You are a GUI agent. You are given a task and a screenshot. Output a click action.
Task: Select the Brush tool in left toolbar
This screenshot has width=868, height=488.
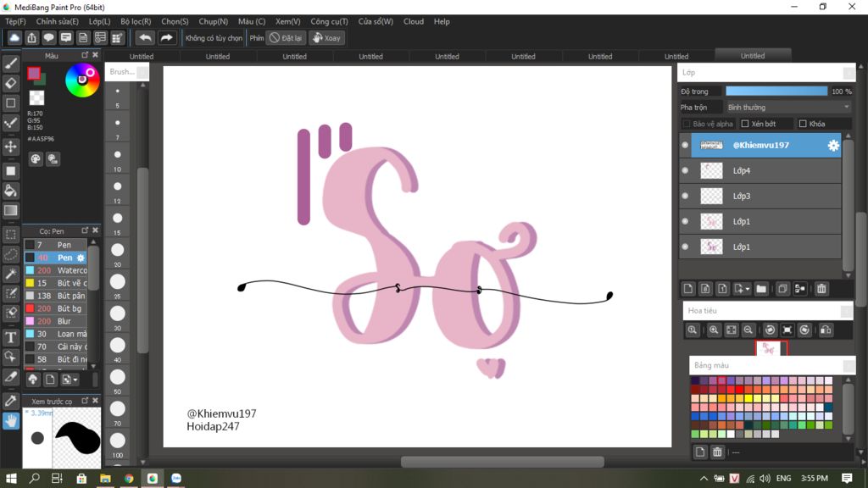pos(10,64)
